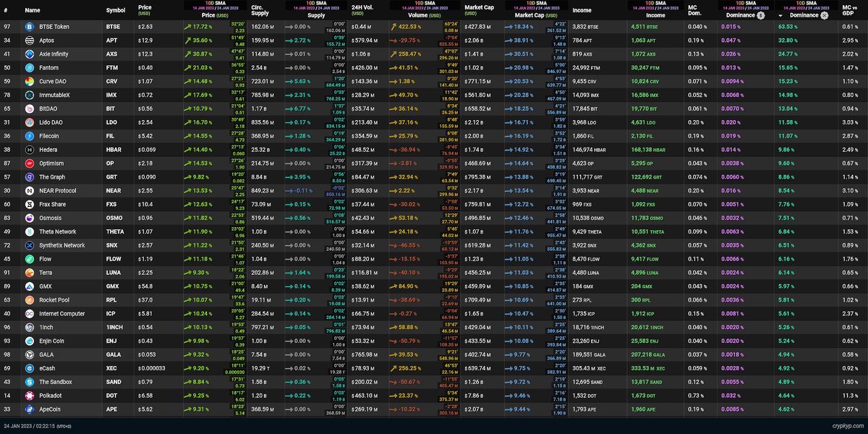Click the Internet Computer coin logo
The width and height of the screenshot is (868, 434).
coord(30,314)
